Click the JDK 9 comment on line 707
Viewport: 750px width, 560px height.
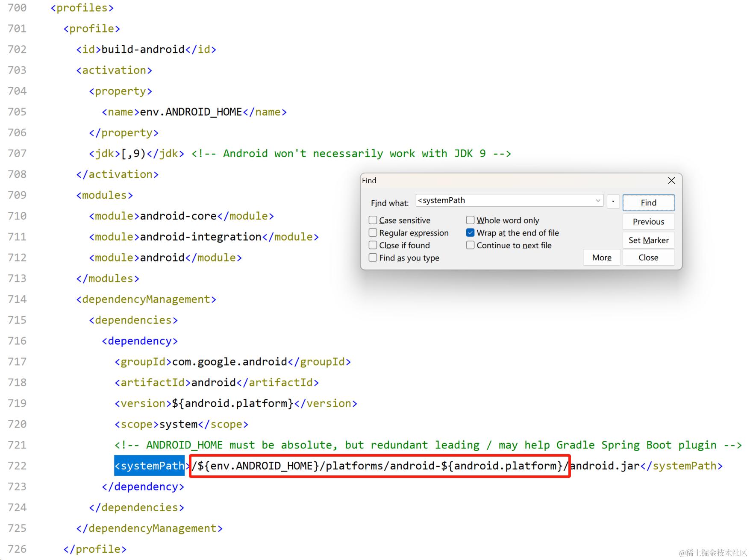coord(351,153)
